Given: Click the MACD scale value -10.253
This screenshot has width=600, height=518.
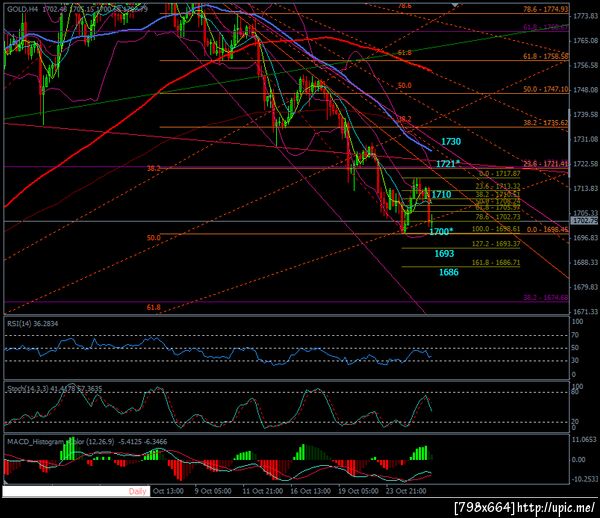Looking at the screenshot, I should [584, 479].
